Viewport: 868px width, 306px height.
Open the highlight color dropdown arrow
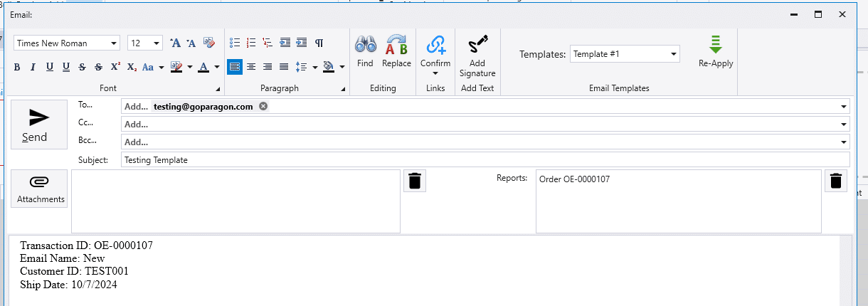190,68
